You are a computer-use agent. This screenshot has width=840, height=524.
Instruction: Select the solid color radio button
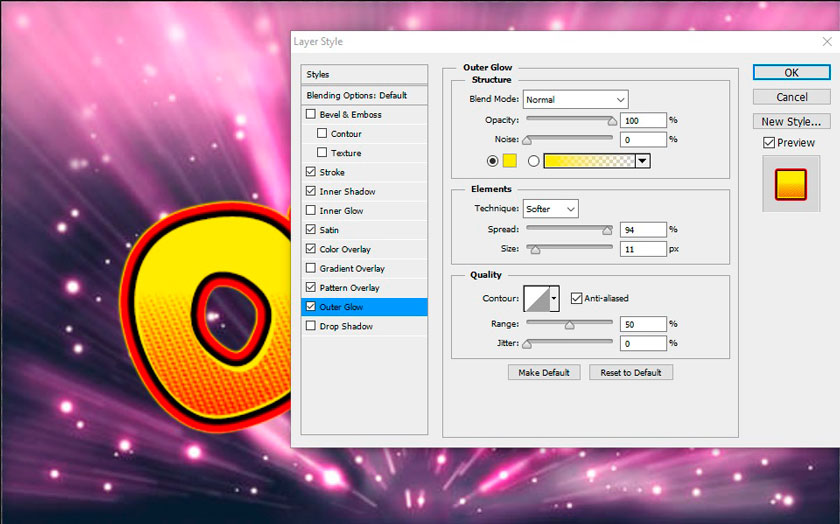click(x=492, y=161)
